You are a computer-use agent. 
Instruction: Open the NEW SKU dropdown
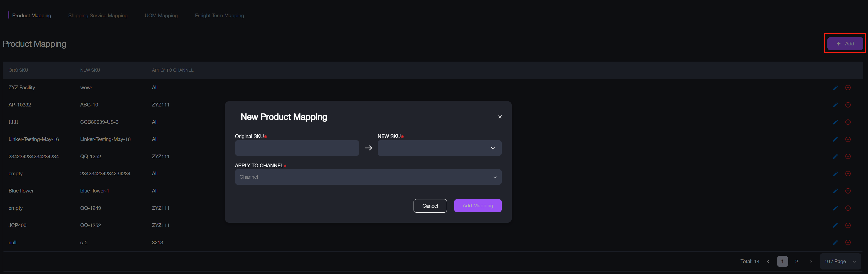point(439,148)
